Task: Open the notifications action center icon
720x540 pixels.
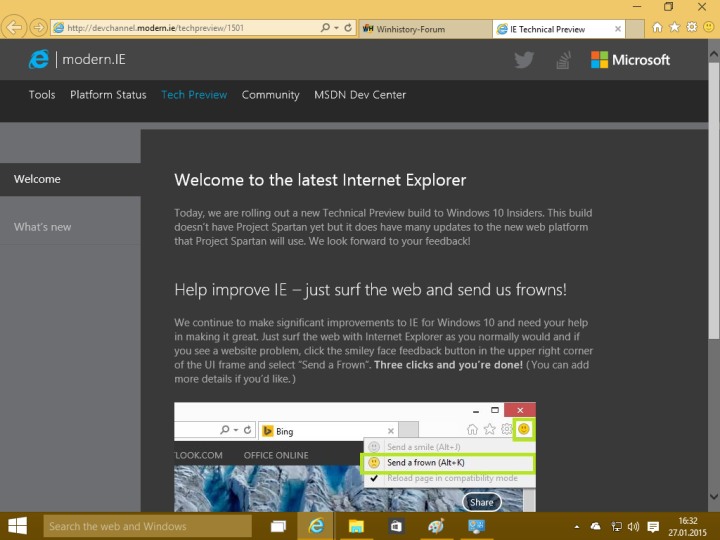Action: [x=653, y=527]
